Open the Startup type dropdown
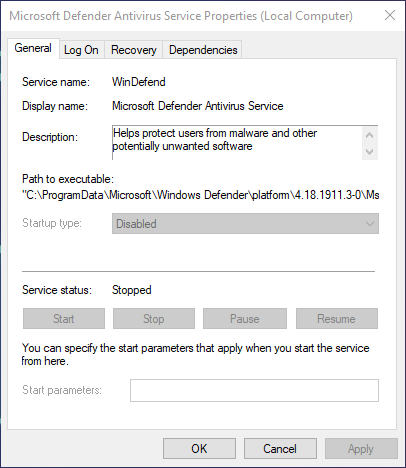This screenshot has width=406, height=468. pyautogui.click(x=245, y=224)
